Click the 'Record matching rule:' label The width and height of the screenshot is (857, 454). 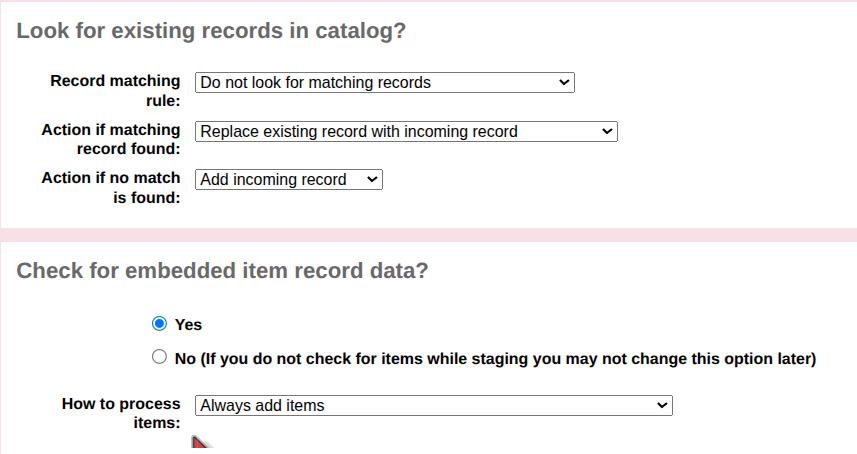(x=115, y=90)
